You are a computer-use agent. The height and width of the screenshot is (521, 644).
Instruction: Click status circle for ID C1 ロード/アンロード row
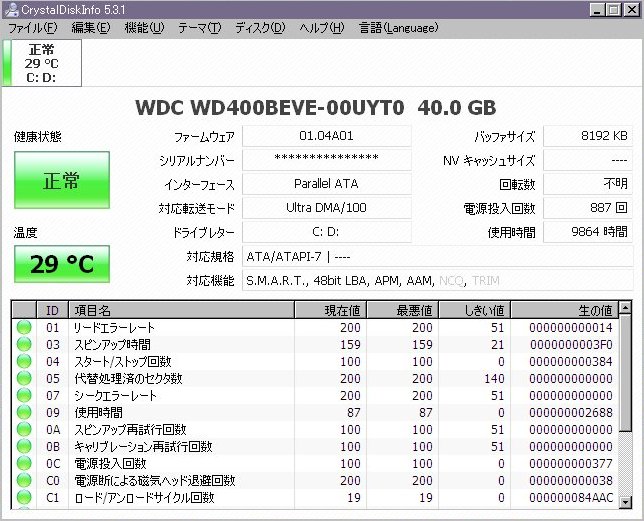[x=24, y=498]
